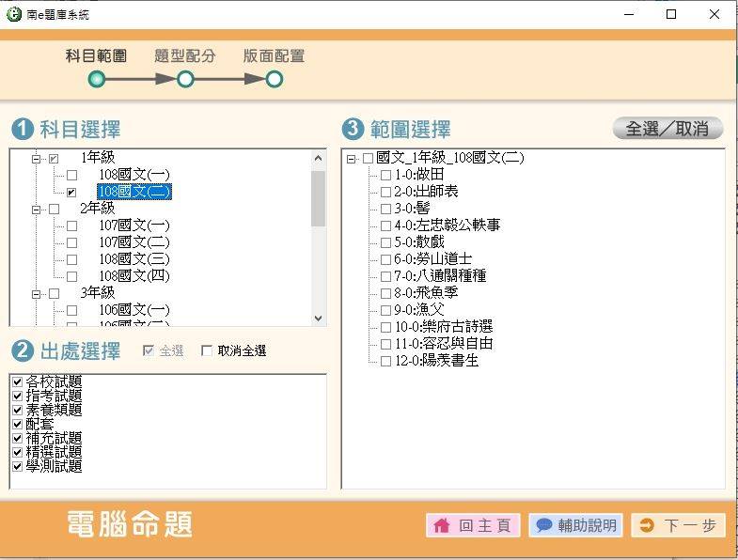Click the orange arrow icon on 下一步
The width and height of the screenshot is (738, 560).
point(647,525)
